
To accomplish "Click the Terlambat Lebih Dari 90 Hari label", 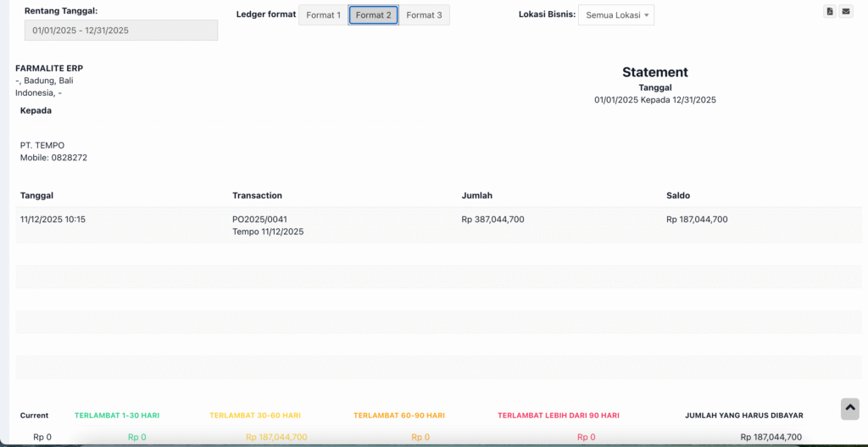I will [x=559, y=416].
